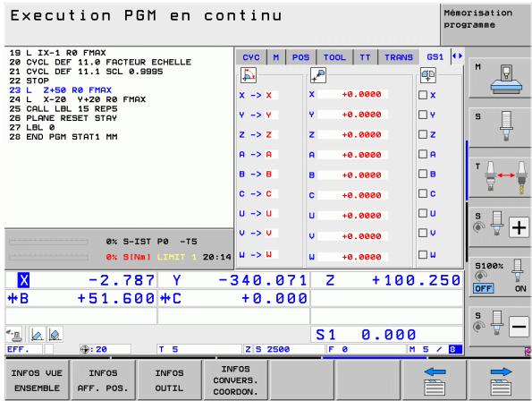Enable the X axis checkbox
The height and width of the screenshot is (401, 532).
[423, 95]
